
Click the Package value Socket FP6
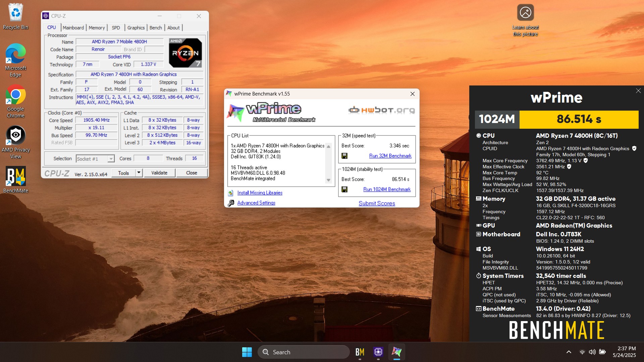tap(119, 57)
